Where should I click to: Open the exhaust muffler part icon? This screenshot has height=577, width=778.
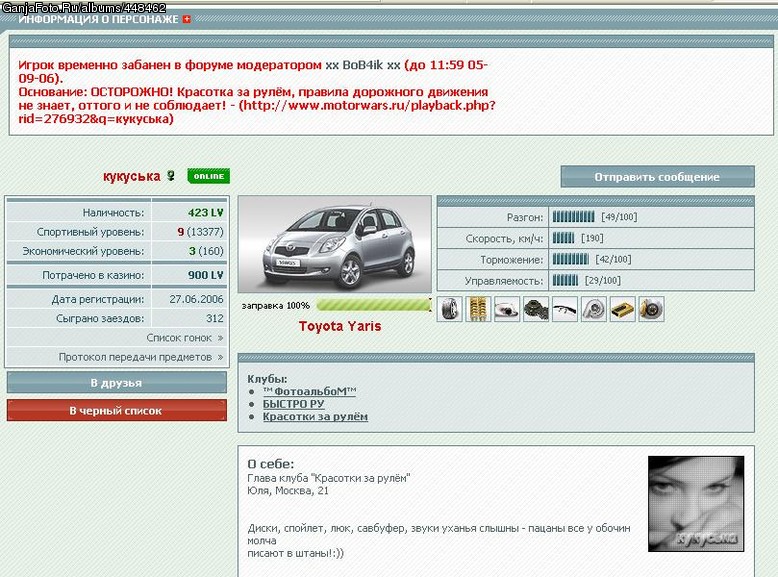click(507, 309)
